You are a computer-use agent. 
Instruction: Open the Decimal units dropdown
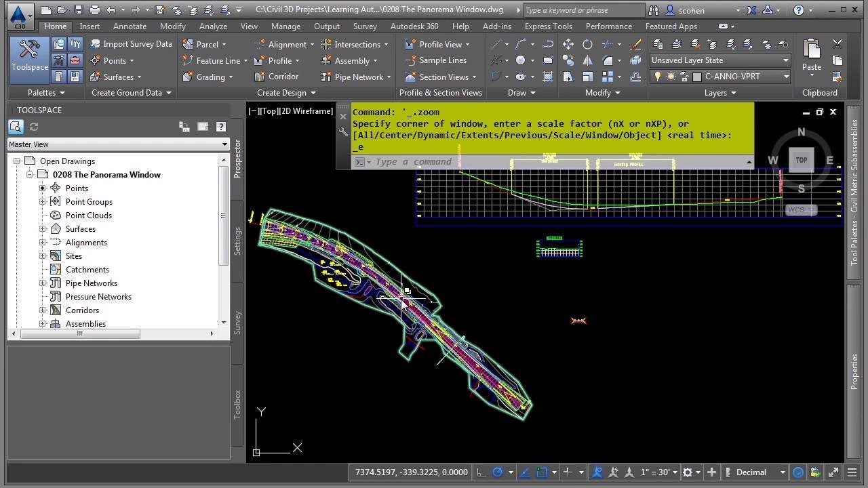pos(760,472)
